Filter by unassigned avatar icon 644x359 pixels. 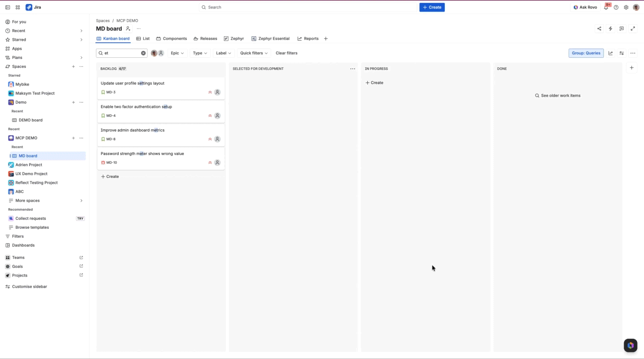161,53
